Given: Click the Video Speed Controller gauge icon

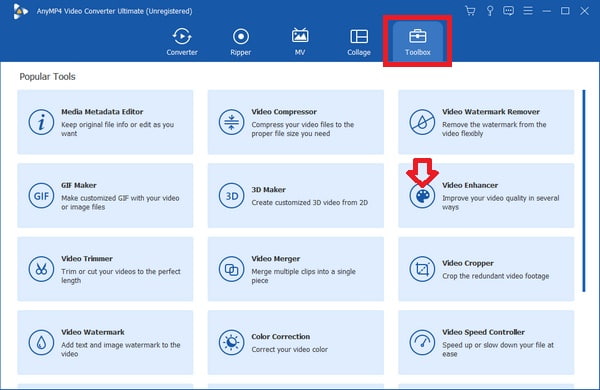Looking at the screenshot, I should click(x=422, y=343).
